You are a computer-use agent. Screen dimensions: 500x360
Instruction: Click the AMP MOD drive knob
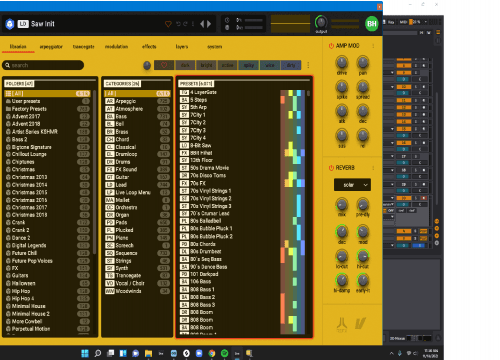(x=342, y=62)
